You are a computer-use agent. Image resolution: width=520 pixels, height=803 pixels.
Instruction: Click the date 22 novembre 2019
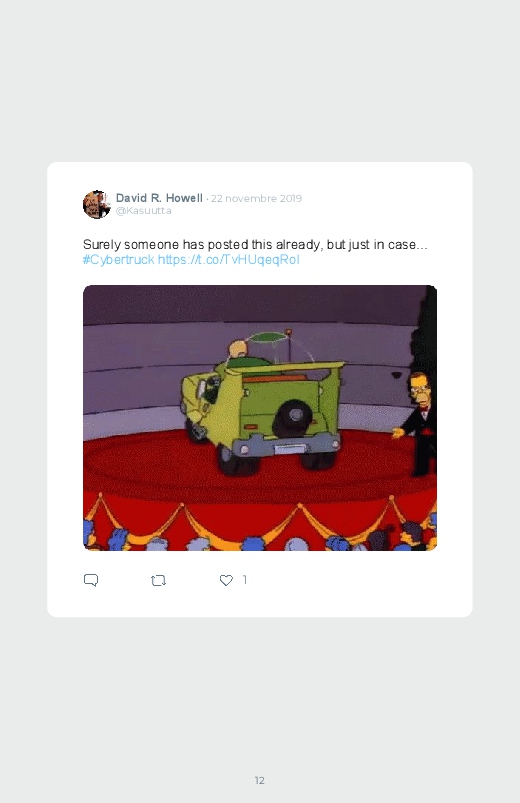pos(256,199)
